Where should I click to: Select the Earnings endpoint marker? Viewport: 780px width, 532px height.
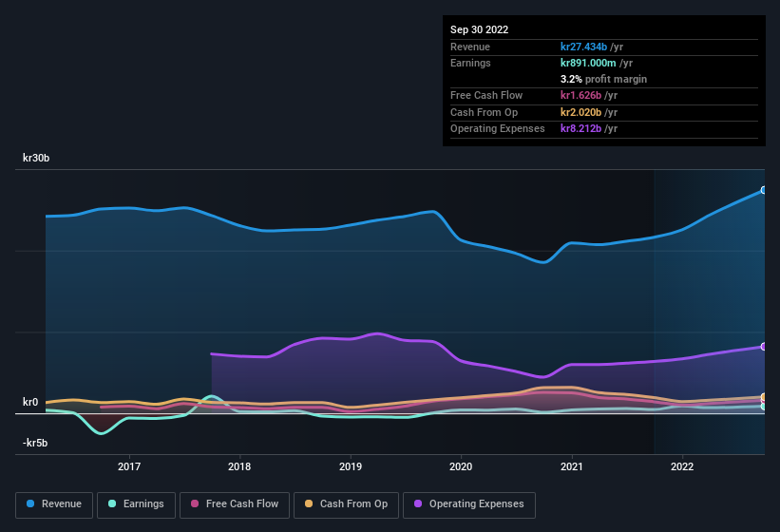click(x=764, y=407)
